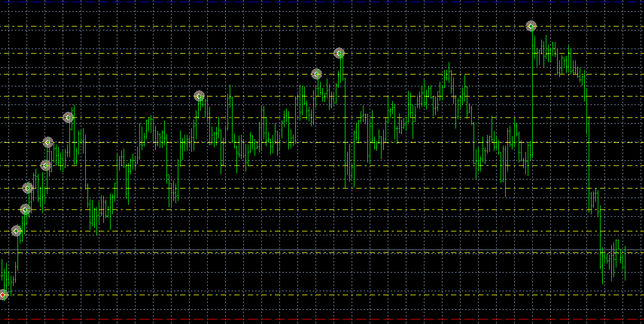Screen dimensions: 644x324
Task: Select the blue dashed line at the chart top
Action: pyautogui.click(x=322, y=2)
